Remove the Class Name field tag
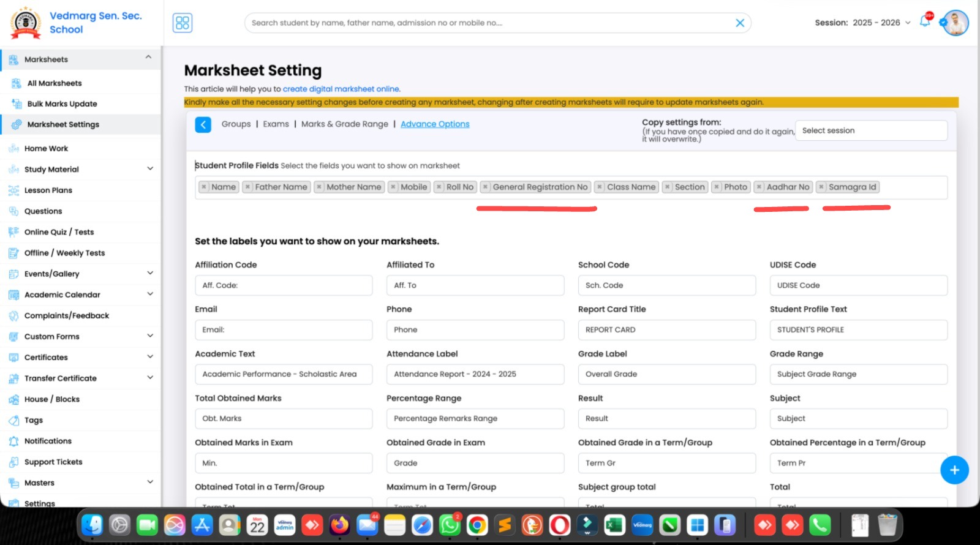 tap(600, 187)
